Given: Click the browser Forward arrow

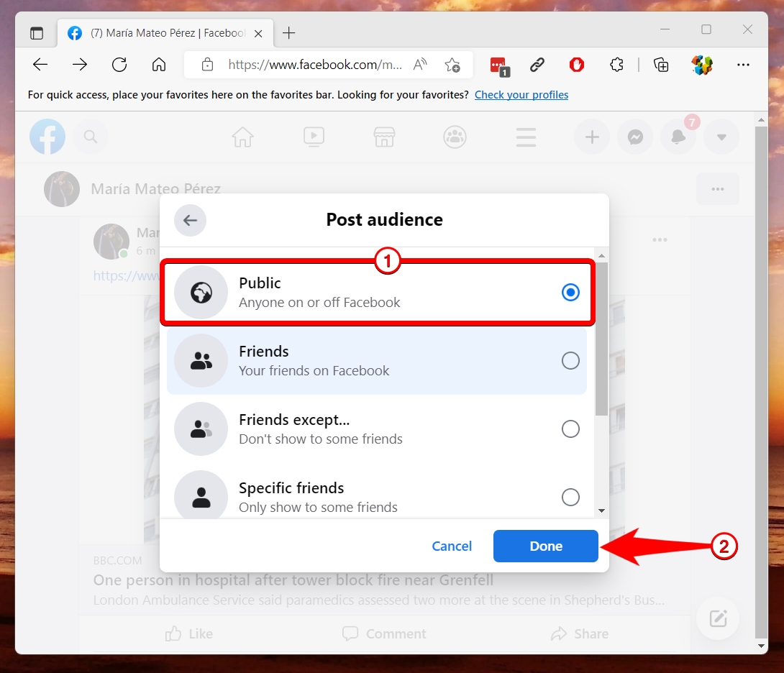Looking at the screenshot, I should pos(80,65).
